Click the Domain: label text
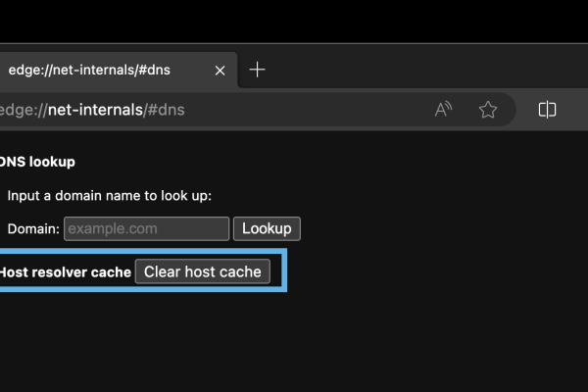Image resolution: width=588 pixels, height=392 pixels. (33, 228)
